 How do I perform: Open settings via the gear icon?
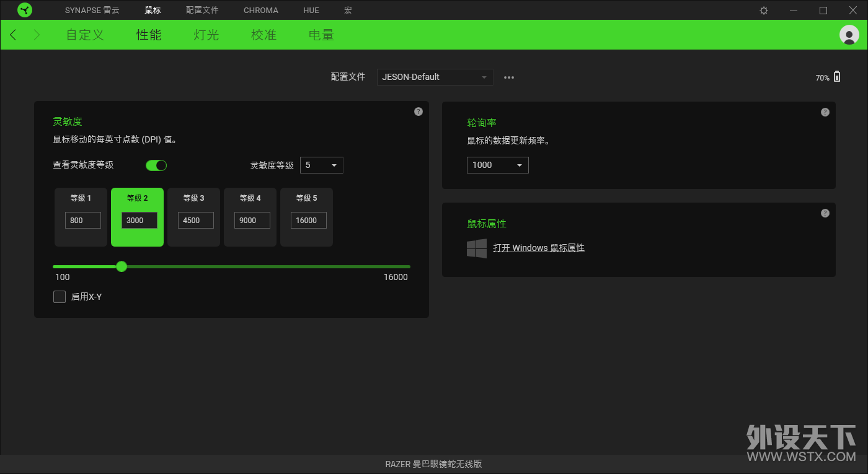(x=764, y=11)
